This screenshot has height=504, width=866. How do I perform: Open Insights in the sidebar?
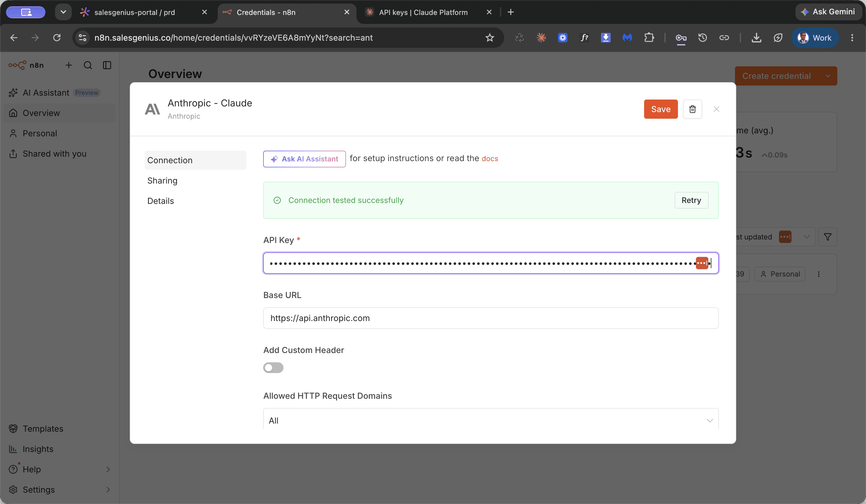click(60, 449)
